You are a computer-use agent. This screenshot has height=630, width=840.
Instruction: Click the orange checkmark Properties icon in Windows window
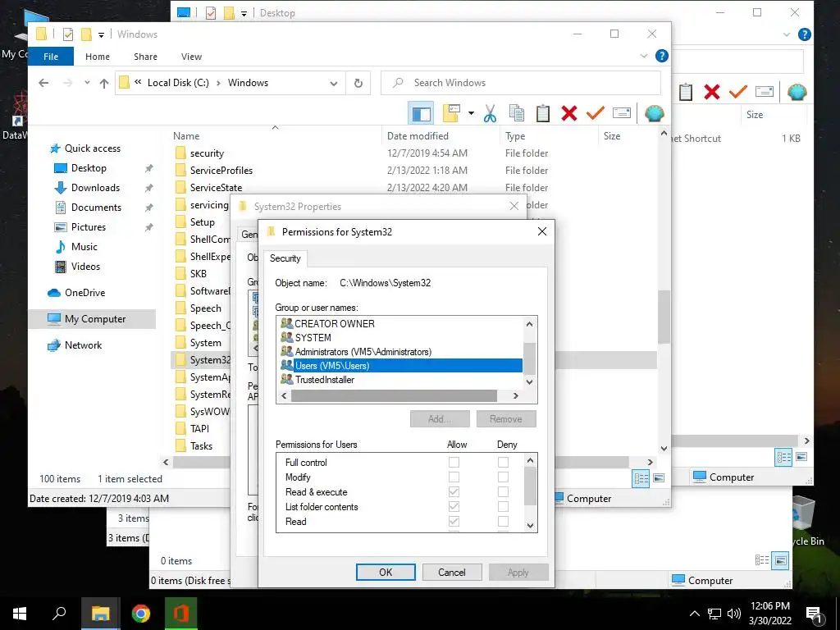tap(596, 113)
